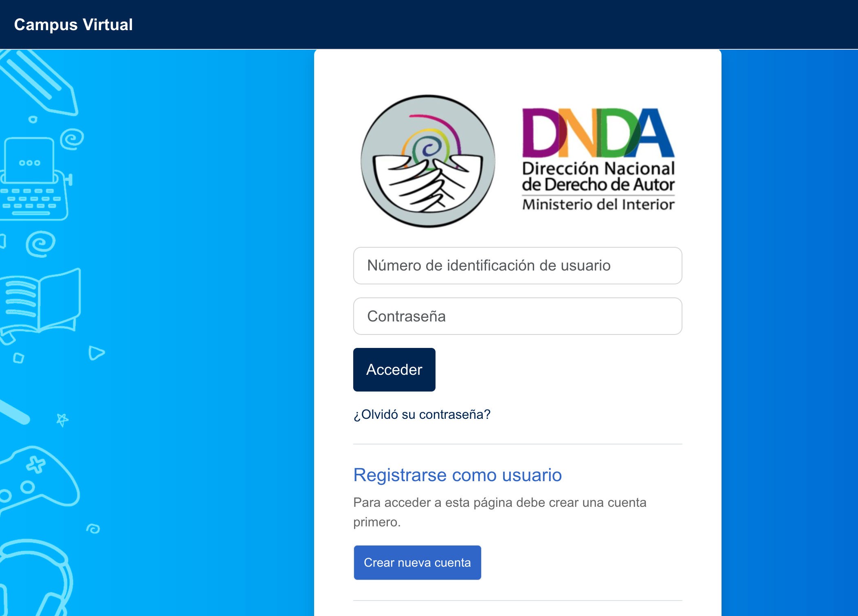Screen dimensions: 858x616
Task: Click the Acceder login button
Action: pyautogui.click(x=394, y=370)
